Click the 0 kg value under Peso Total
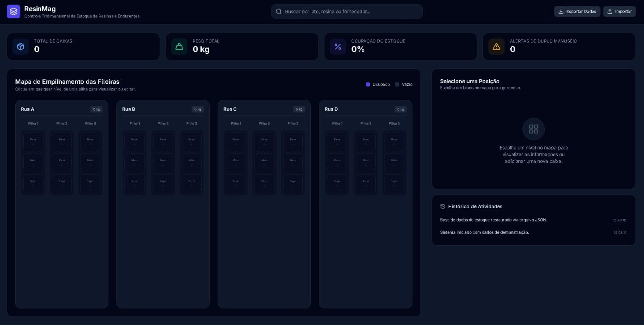The height and width of the screenshot is (325, 644). coord(201,49)
